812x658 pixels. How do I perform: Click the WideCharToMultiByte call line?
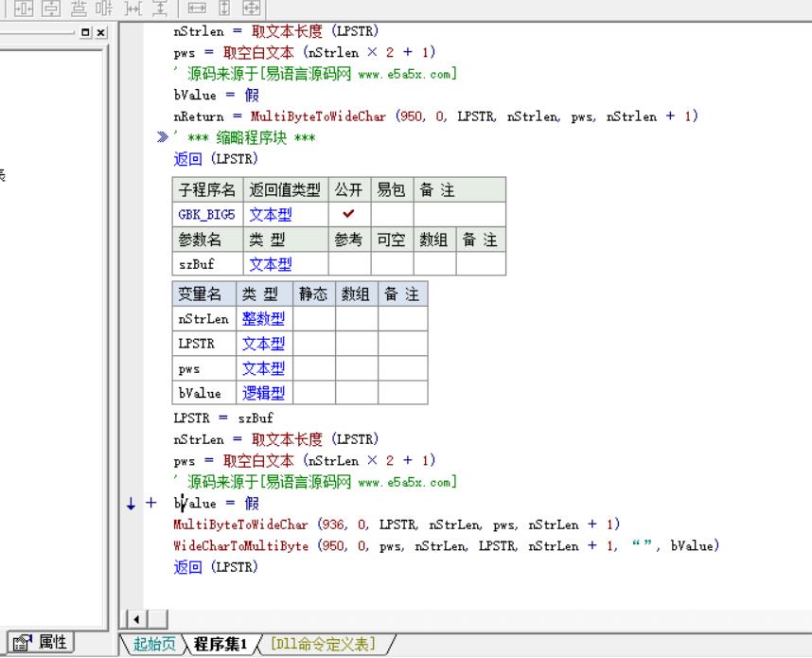click(447, 545)
